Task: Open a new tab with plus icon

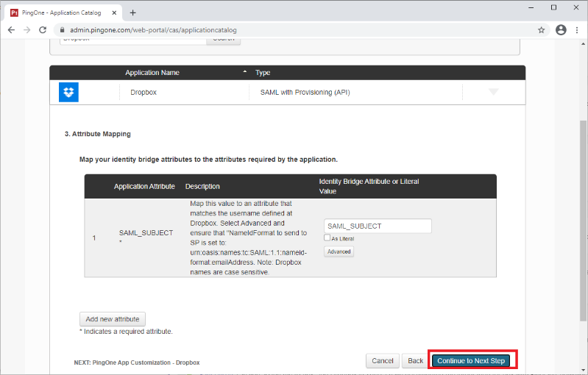Action: tap(132, 12)
